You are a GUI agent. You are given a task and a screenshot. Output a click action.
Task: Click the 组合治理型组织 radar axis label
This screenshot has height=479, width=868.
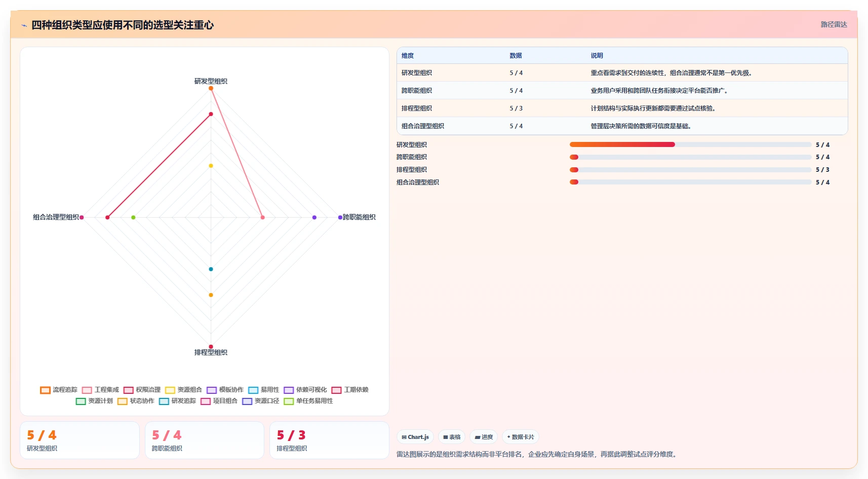tap(56, 217)
